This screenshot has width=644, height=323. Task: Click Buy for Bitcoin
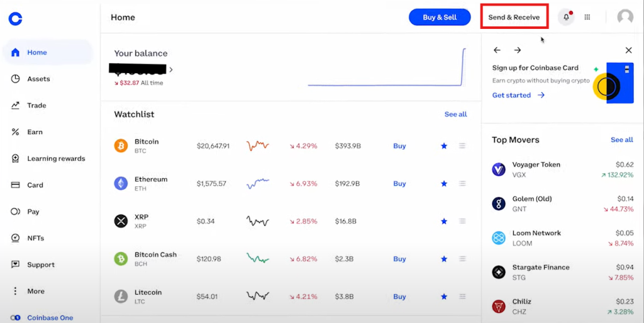coord(399,146)
